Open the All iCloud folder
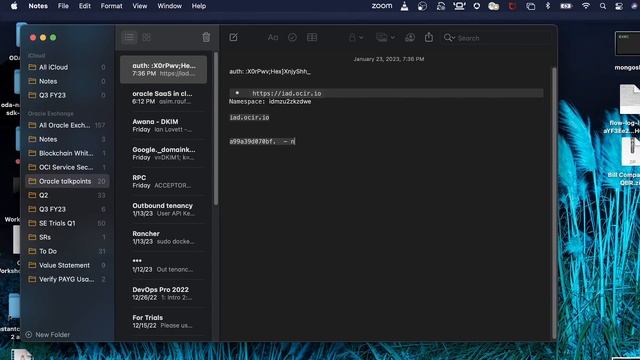640x360 pixels. tap(67, 67)
